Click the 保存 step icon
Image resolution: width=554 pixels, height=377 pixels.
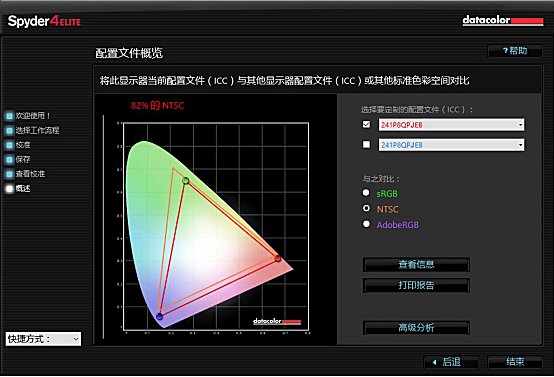point(10,159)
